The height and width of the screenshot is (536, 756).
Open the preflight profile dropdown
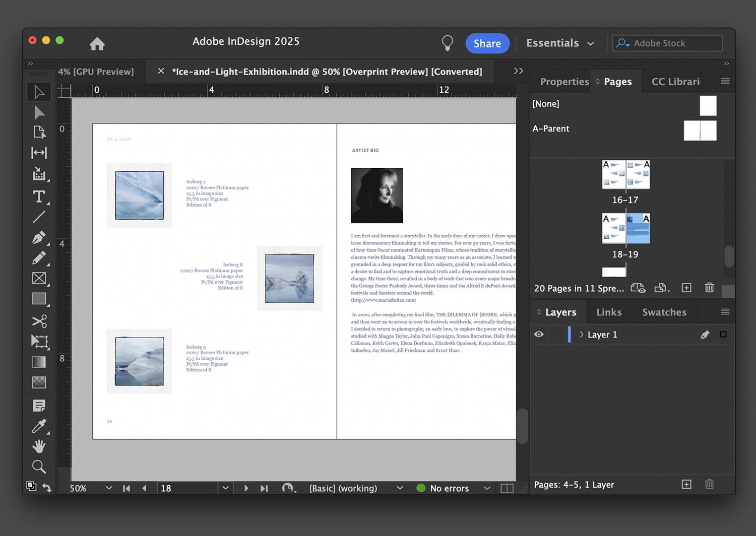click(x=400, y=488)
